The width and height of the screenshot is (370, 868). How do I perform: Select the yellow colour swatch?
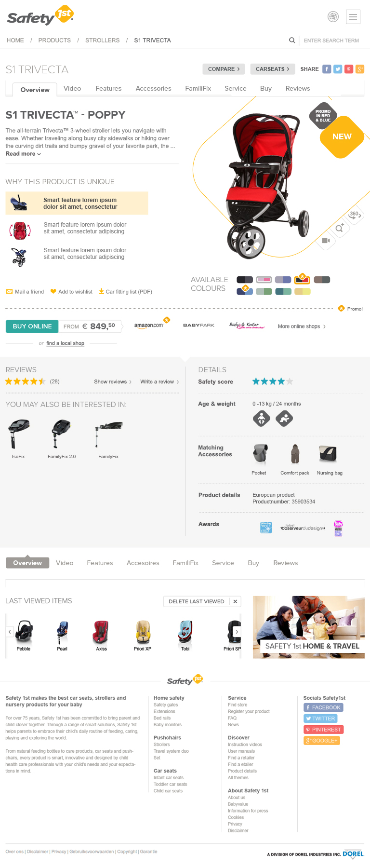[303, 291]
